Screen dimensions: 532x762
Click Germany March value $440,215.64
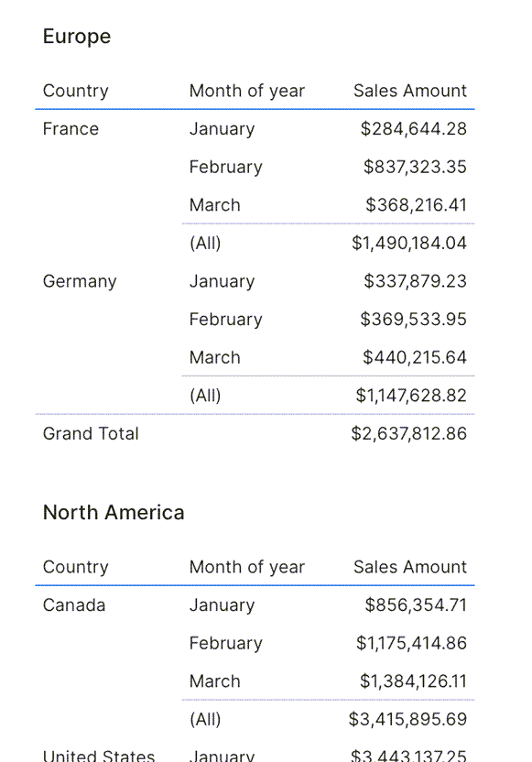coord(415,358)
